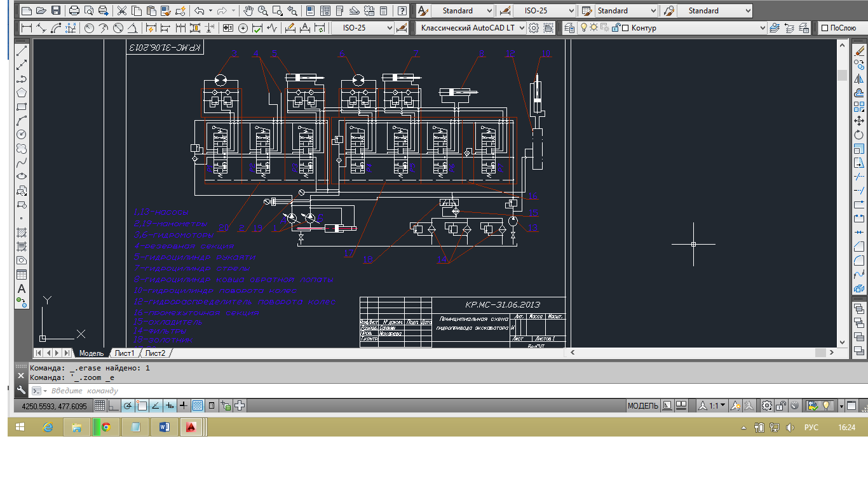Click the МОДЕЛЬ status bar button
Viewport: 868px width, 488px height.
point(643,405)
